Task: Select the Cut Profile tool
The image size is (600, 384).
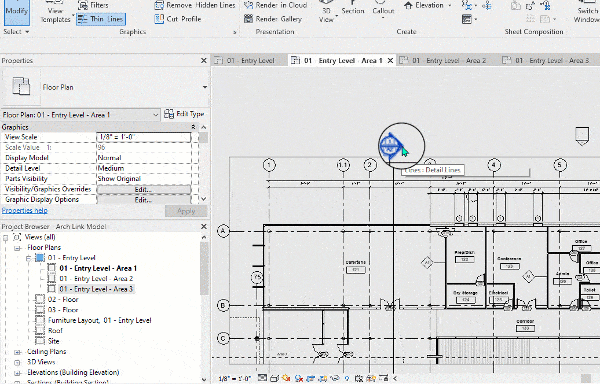Action: coord(178,19)
